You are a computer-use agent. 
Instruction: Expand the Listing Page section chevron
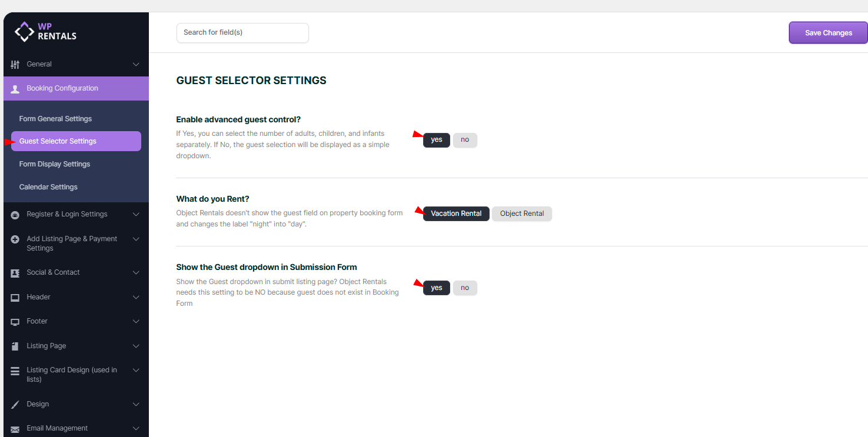[136, 346]
